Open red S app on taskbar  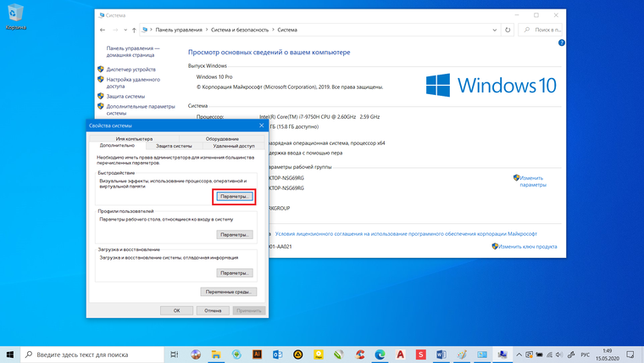420,355
